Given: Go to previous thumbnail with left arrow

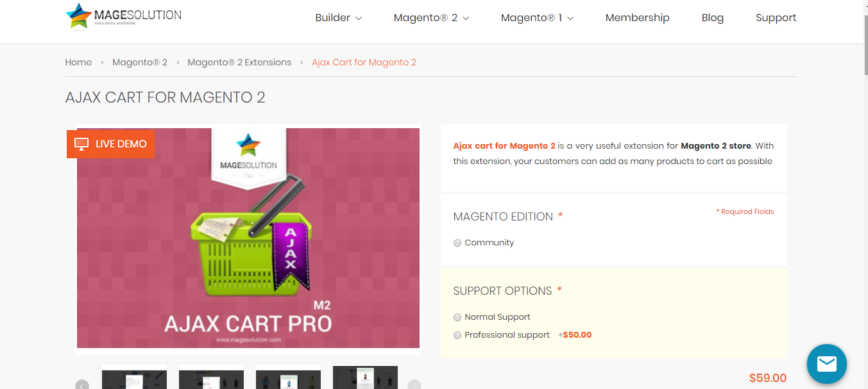Looking at the screenshot, I should [81, 385].
